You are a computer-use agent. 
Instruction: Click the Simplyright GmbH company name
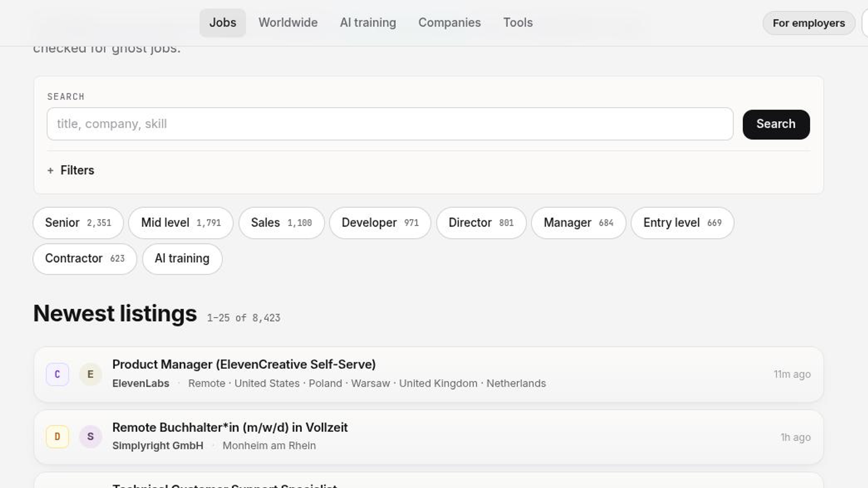(158, 446)
